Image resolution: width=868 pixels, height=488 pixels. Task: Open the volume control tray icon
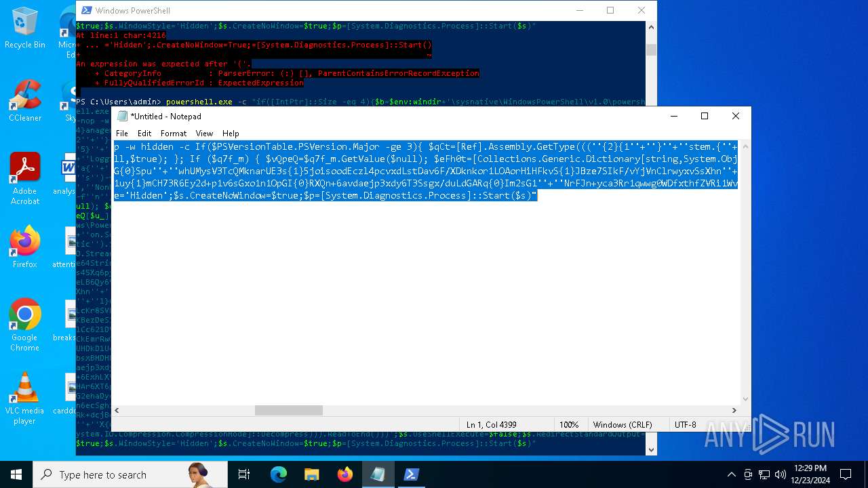coord(781,474)
